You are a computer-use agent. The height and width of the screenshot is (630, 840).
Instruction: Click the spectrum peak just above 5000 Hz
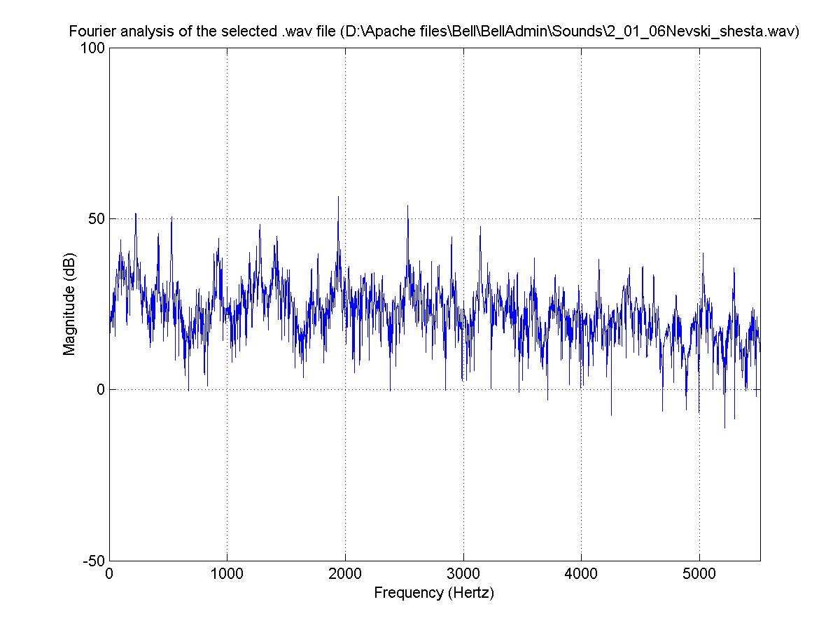coord(703,255)
